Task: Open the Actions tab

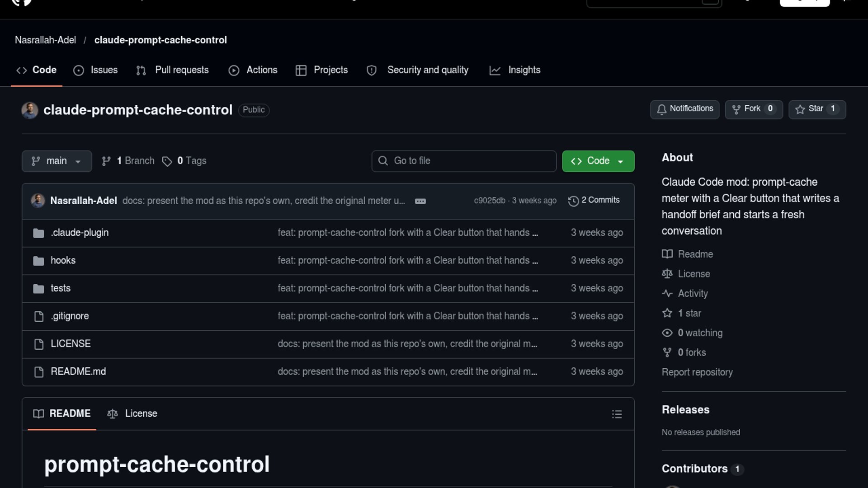Action: tap(253, 70)
